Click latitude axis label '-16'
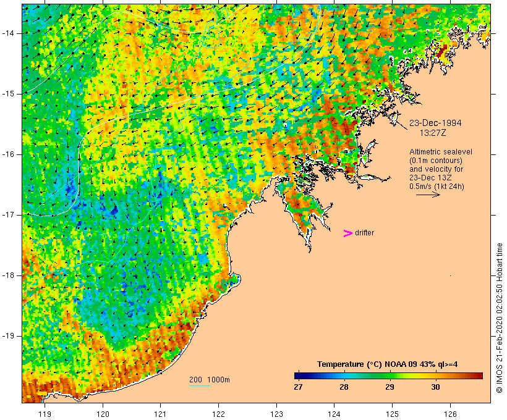507x420 pixels. pyautogui.click(x=8, y=154)
